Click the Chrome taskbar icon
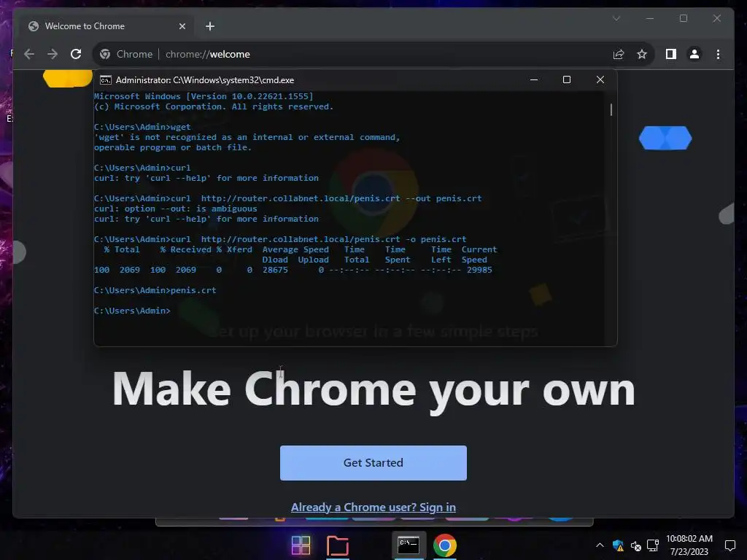The width and height of the screenshot is (747, 560). coord(444,545)
